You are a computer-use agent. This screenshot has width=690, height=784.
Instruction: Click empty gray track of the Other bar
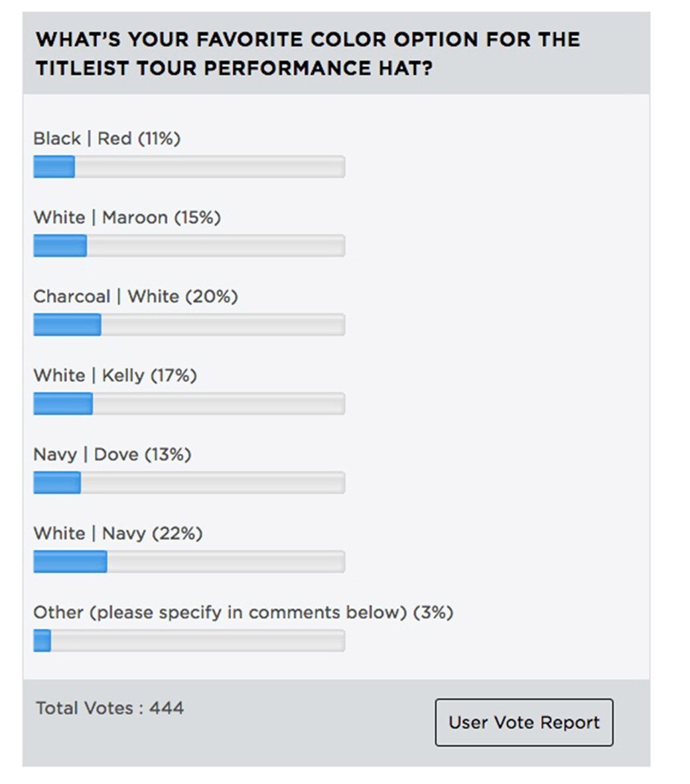pos(198,641)
